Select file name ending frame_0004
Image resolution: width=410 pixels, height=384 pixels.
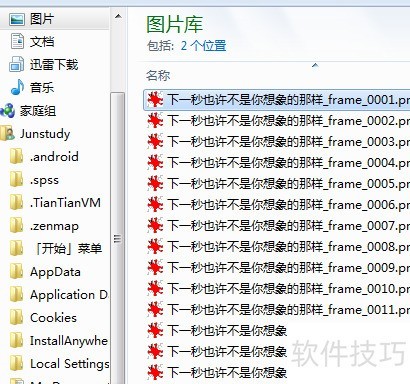click(x=288, y=163)
